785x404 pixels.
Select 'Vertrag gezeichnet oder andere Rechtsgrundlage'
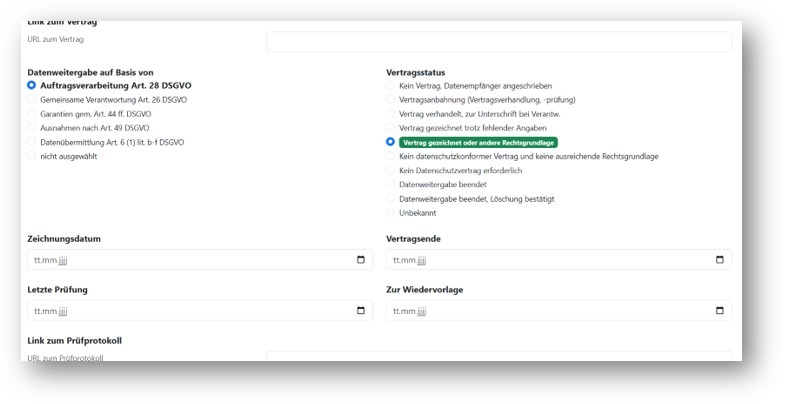coord(391,142)
